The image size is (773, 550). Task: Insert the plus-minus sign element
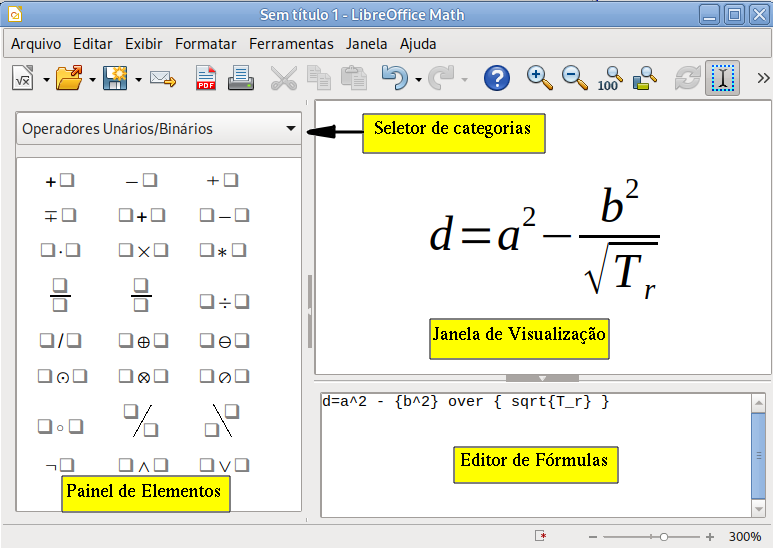(x=222, y=181)
